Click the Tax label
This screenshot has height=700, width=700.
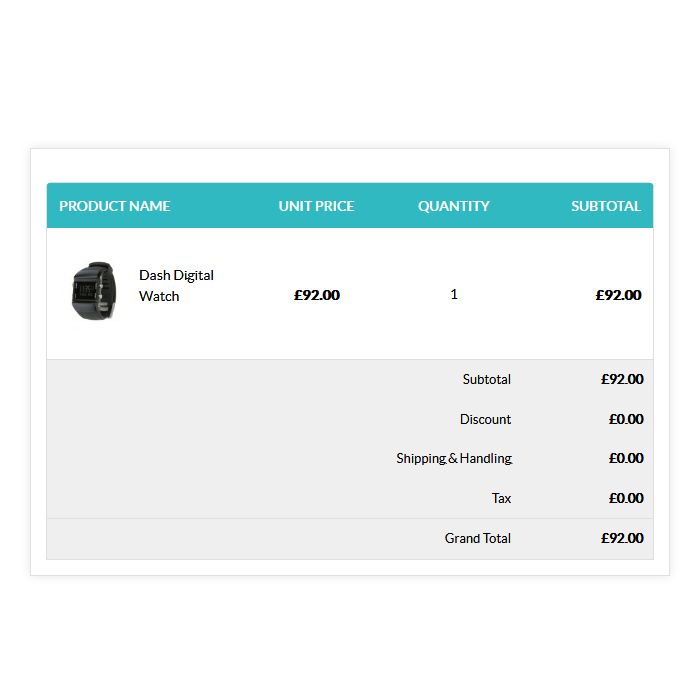[501, 498]
